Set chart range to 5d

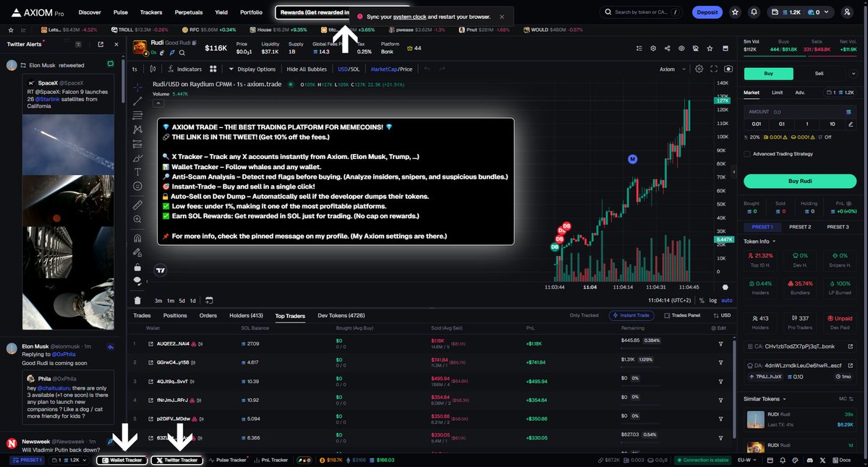click(182, 300)
